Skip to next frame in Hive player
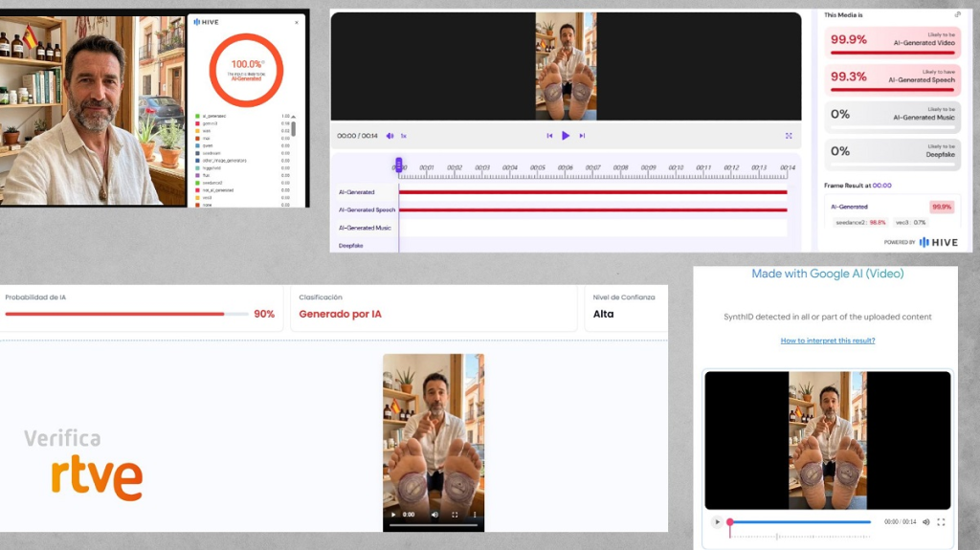 [x=582, y=136]
